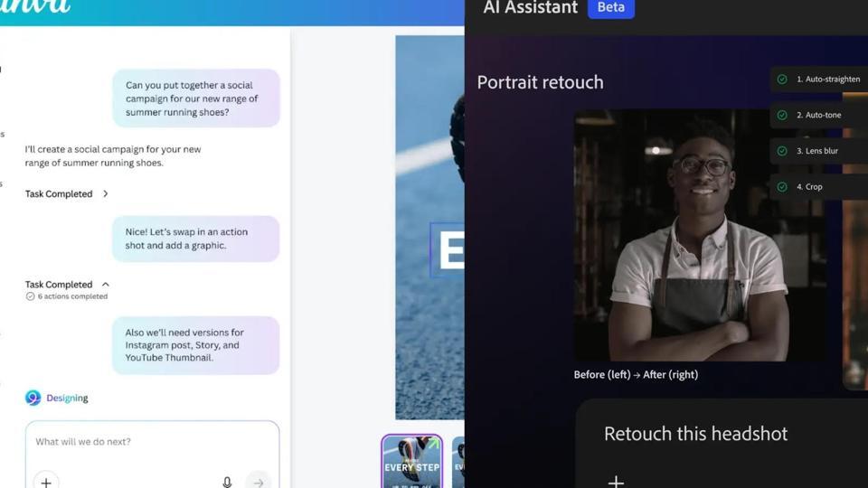
Task: Open the EVERY STEP design thumbnail
Action: (412, 462)
